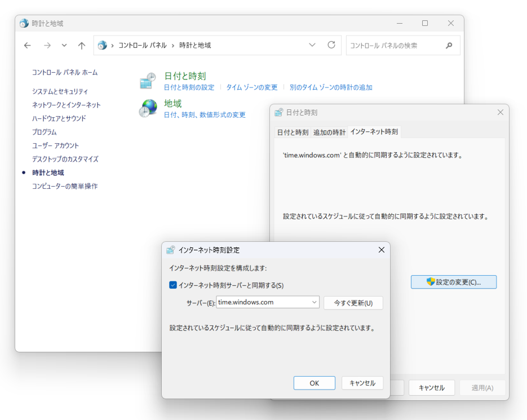Refresh the Control Panel view

pos(331,45)
